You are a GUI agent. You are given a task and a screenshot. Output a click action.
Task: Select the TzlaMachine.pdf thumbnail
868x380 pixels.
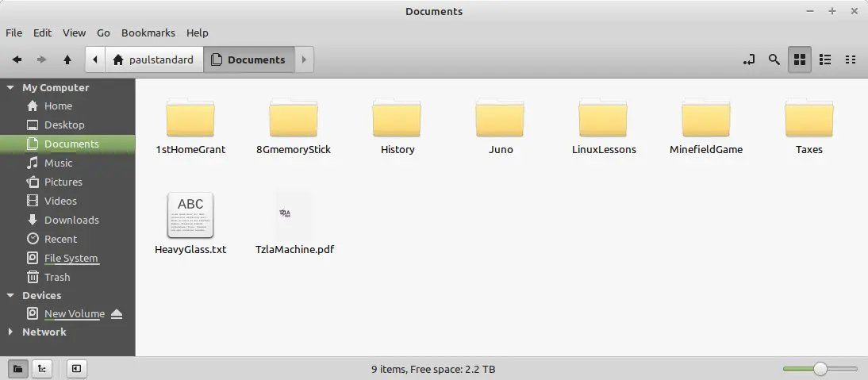[x=294, y=215]
